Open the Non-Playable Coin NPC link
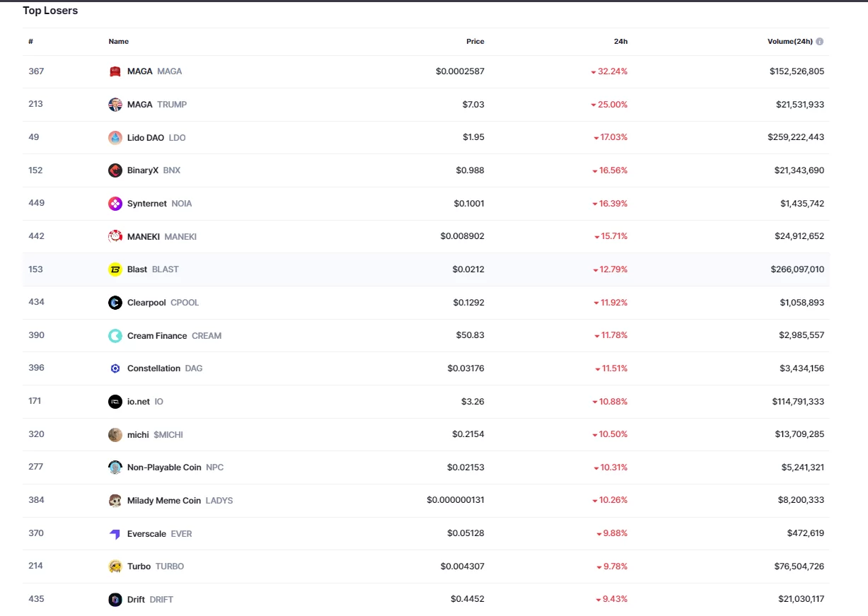The height and width of the screenshot is (616, 868). [175, 467]
